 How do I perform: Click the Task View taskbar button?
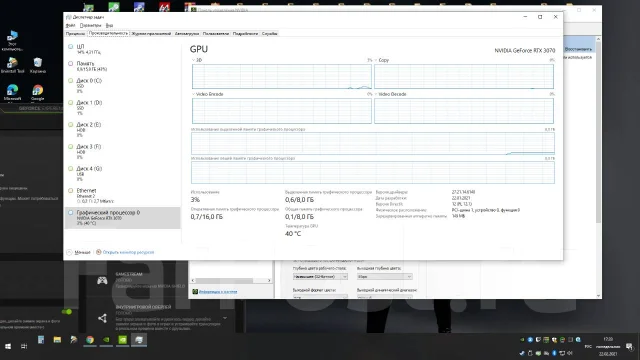coord(24,346)
